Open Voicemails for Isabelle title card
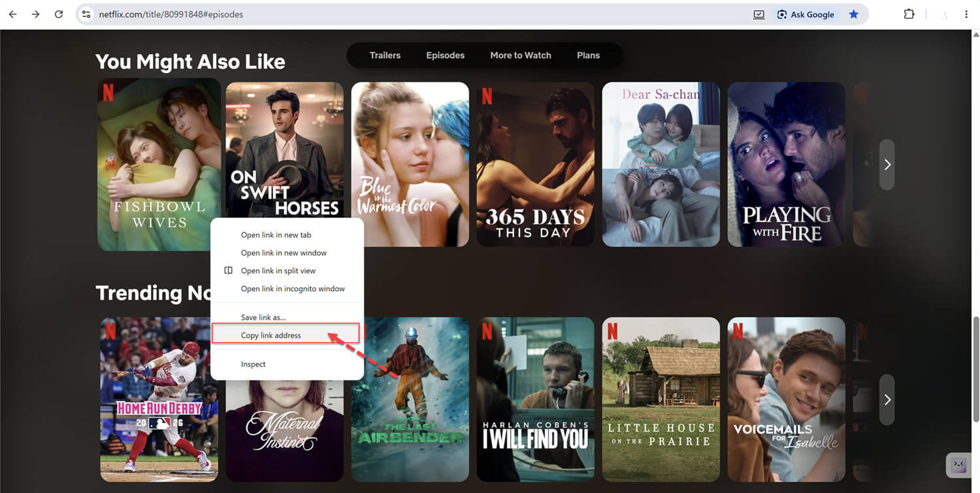Image resolution: width=980 pixels, height=493 pixels. 787,400
